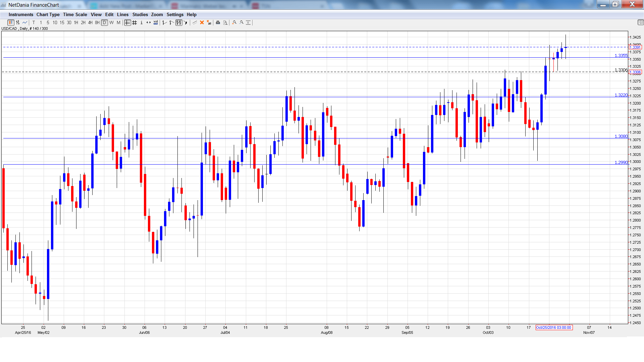Screen dimensions: 644x362
Task: Click the delete all lines icon
Action: (x=209, y=22)
